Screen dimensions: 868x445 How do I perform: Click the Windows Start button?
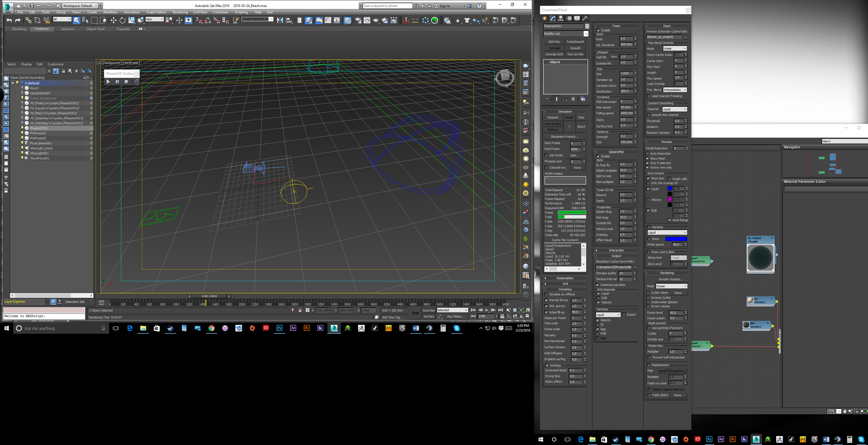point(7,328)
